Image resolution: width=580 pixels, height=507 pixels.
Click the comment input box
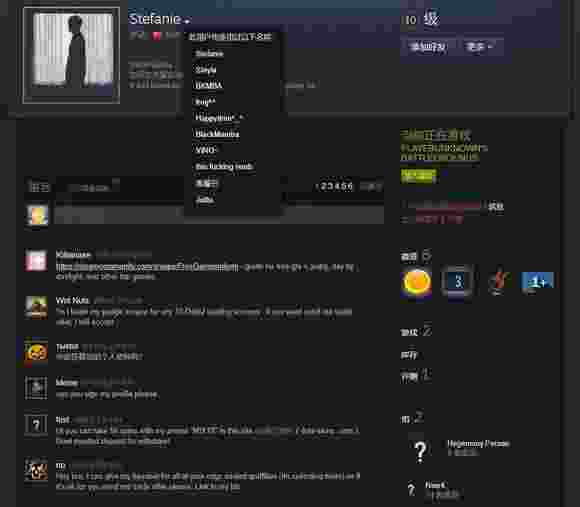[x=219, y=215]
